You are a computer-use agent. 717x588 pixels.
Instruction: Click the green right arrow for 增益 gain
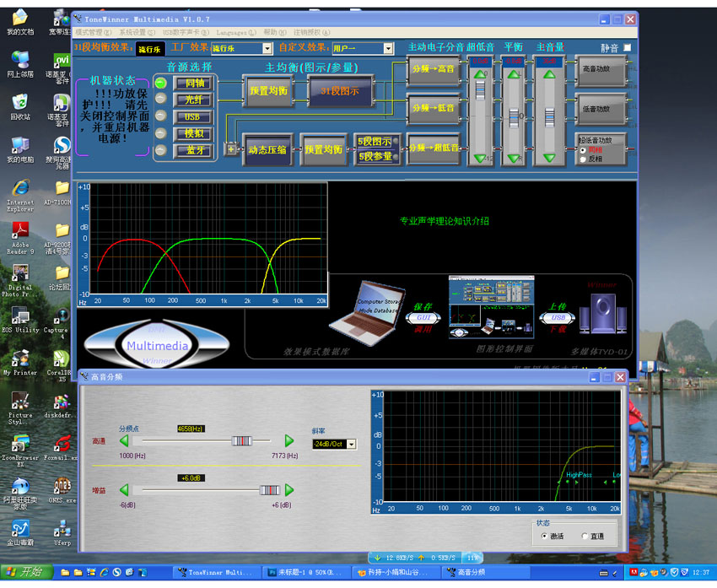coord(289,490)
